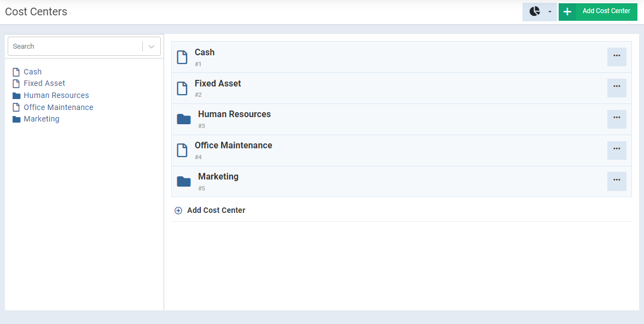The image size is (644, 324).
Task: Select Fixed Asset in the sidebar tree
Action: pyautogui.click(x=44, y=83)
